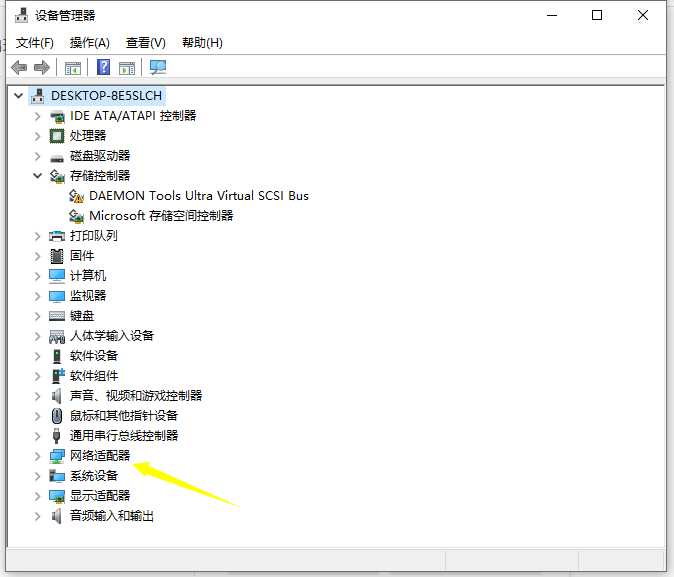Expand the 磁盘驱动器 category

pyautogui.click(x=38, y=156)
